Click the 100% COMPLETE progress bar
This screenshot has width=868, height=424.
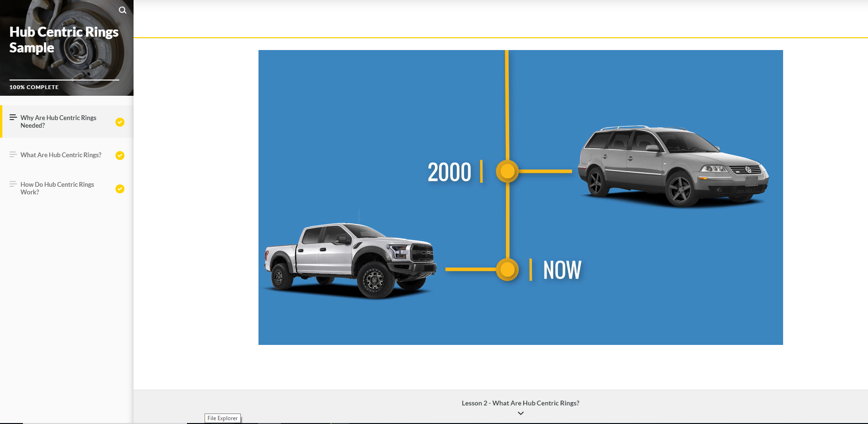[64, 80]
